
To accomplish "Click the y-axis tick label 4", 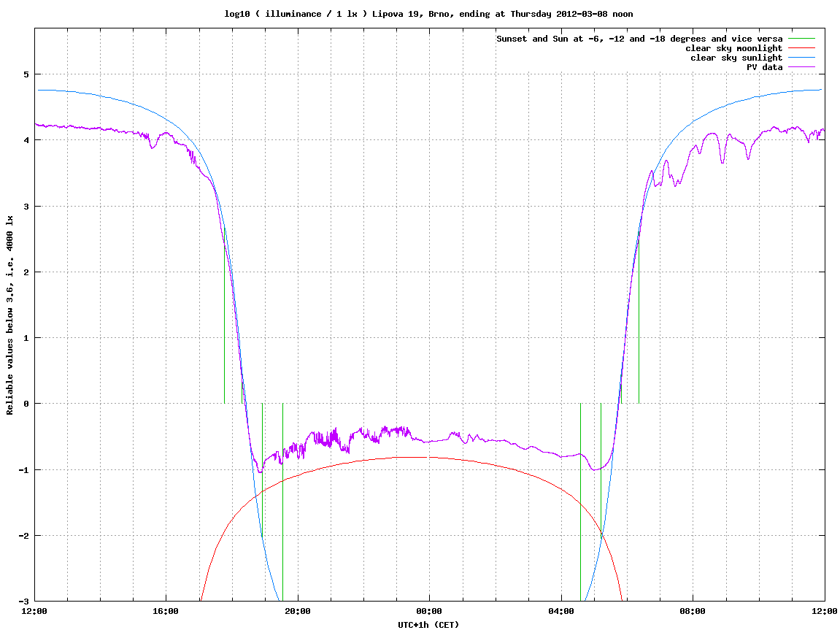I will (26, 140).
